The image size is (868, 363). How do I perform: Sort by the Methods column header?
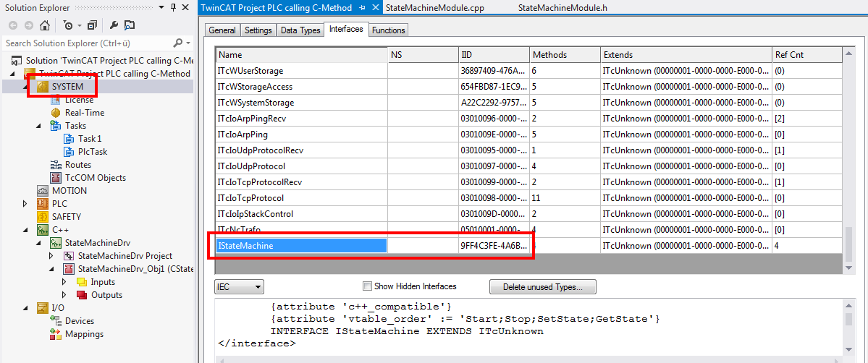(x=565, y=55)
